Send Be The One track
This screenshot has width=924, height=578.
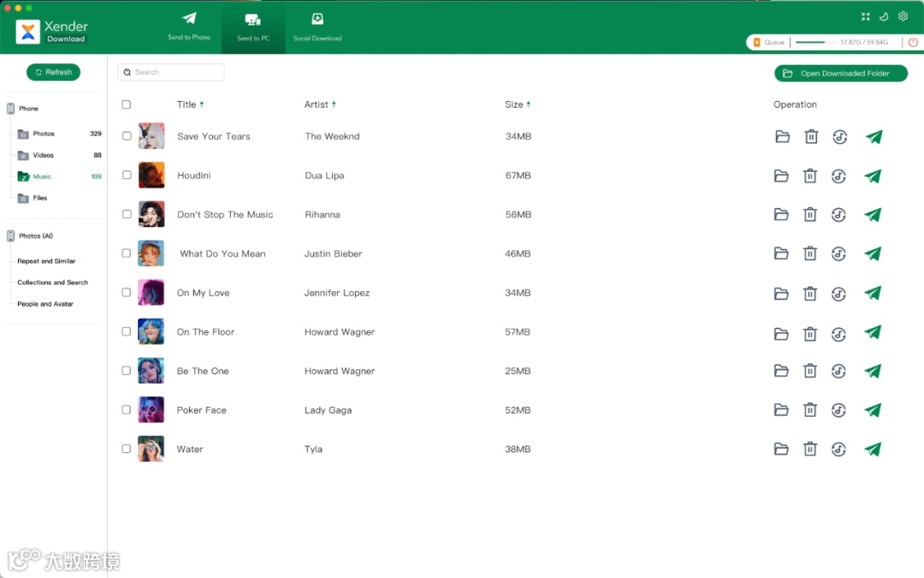tap(873, 371)
